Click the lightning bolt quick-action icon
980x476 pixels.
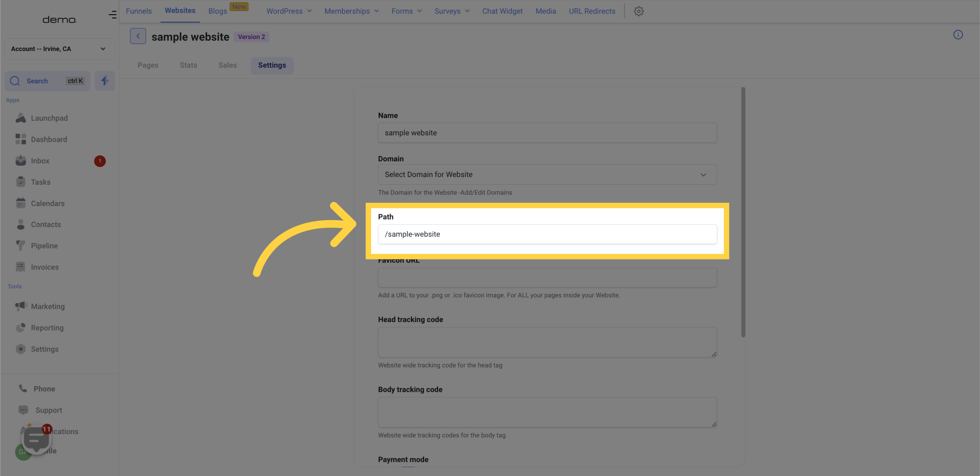point(104,81)
